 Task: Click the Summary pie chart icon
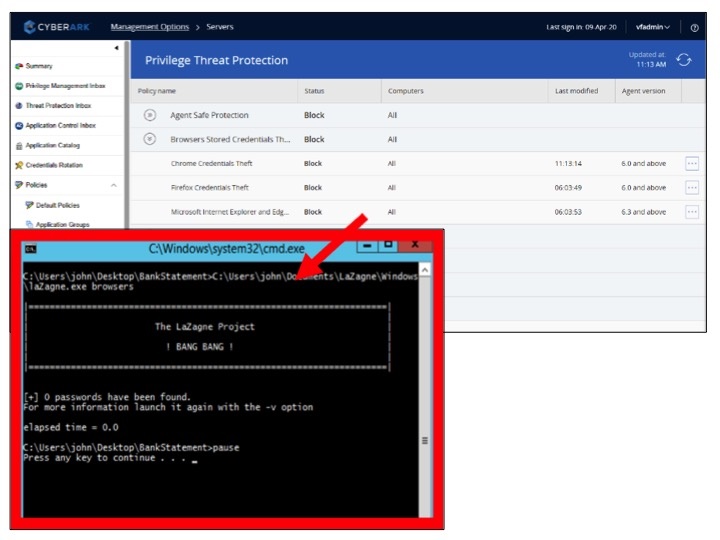click(x=19, y=66)
